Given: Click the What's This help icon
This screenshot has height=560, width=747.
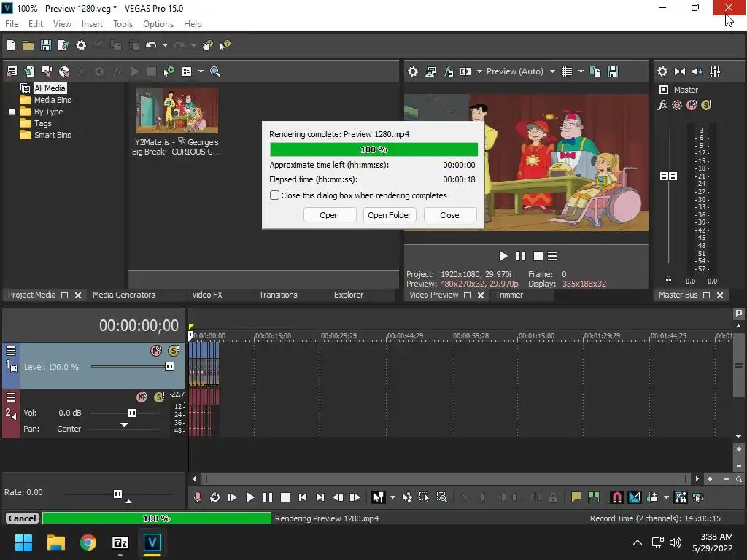Looking at the screenshot, I should pyautogui.click(x=225, y=45).
